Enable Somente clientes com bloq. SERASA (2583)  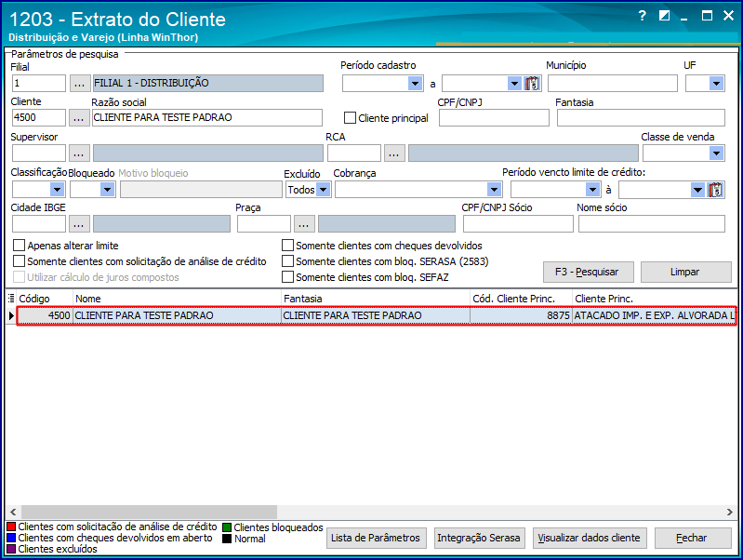pos(287,261)
